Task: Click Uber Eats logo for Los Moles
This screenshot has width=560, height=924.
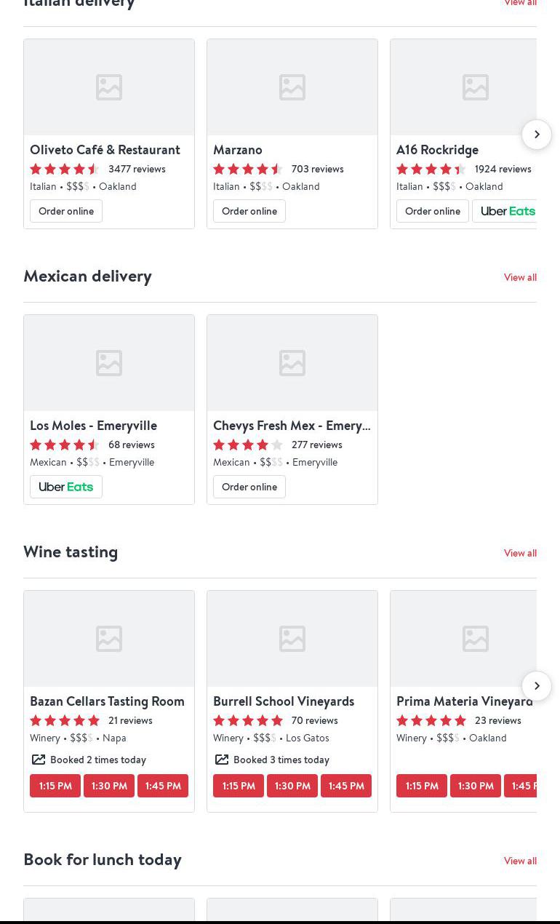Action: 66,487
